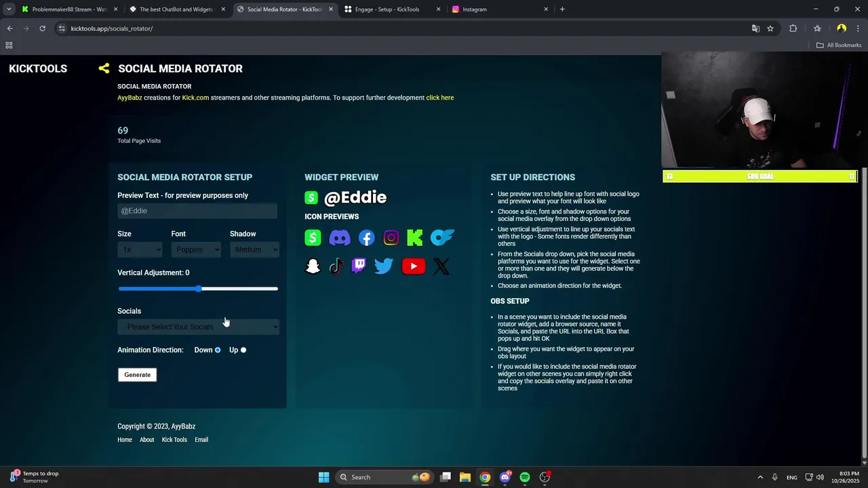The image size is (868, 488).
Task: Click the Facebook icon preview
Action: point(366,238)
